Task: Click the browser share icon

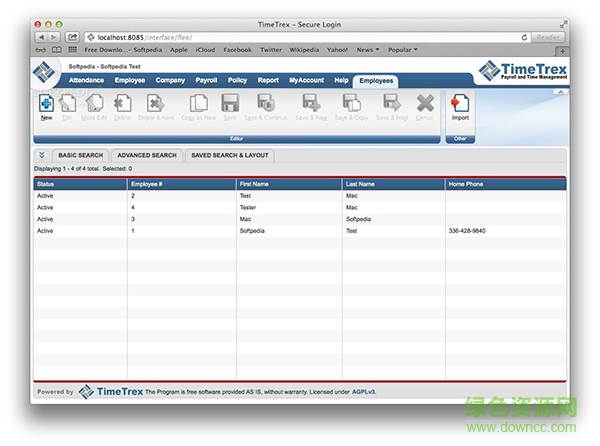Action: (x=72, y=37)
